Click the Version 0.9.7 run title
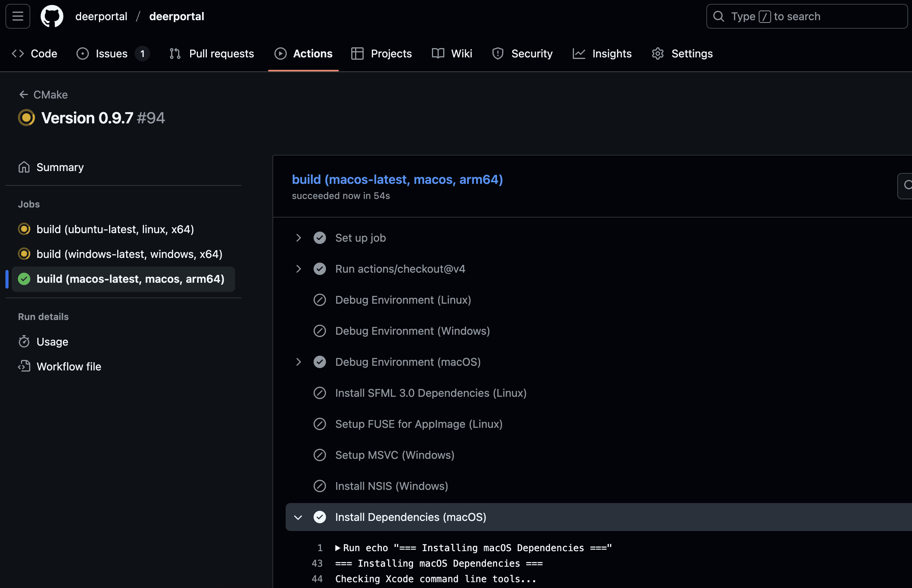The image size is (912, 588). pos(87,118)
